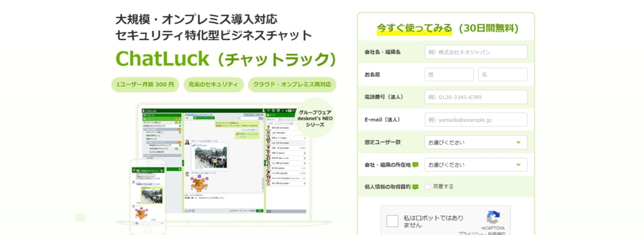The image size is (644, 235).
Task: Open the 会社・組織の所在地 dropdown
Action: 475,165
